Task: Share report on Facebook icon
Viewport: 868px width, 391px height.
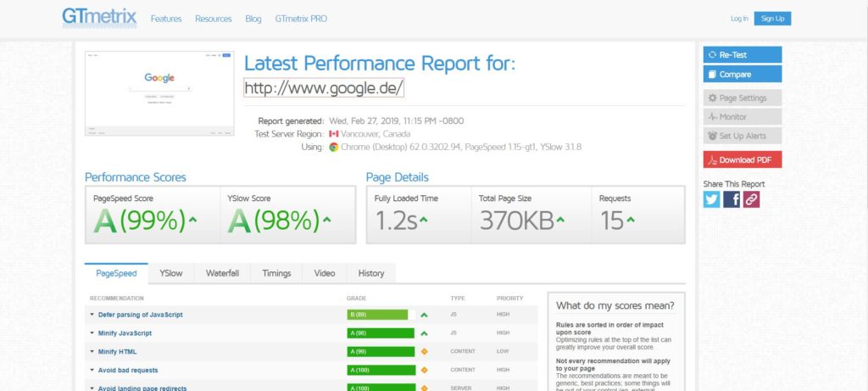Action: (x=732, y=199)
